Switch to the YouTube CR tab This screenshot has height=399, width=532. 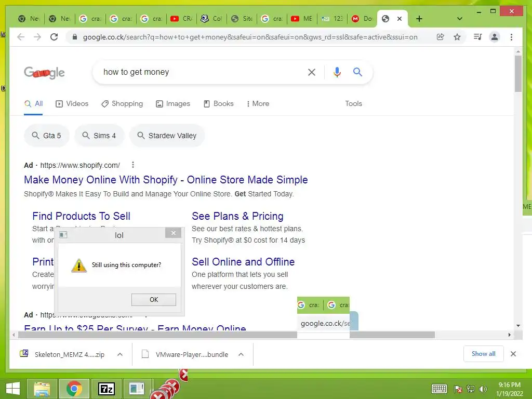click(181, 19)
